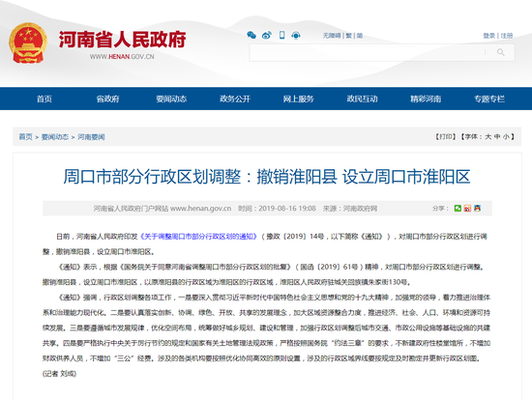This screenshot has width=532, height=400.
Task: Open the 省政府 navigation menu item
Action: click(108, 99)
